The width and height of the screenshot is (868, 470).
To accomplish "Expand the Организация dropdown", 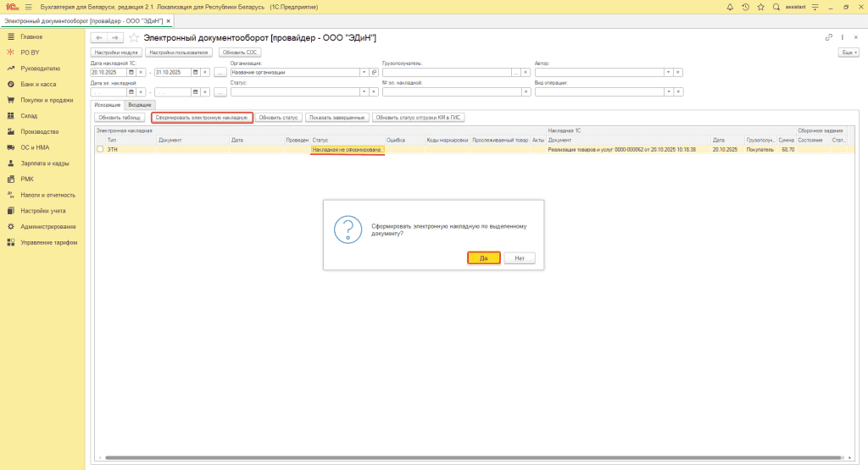I will click(364, 72).
